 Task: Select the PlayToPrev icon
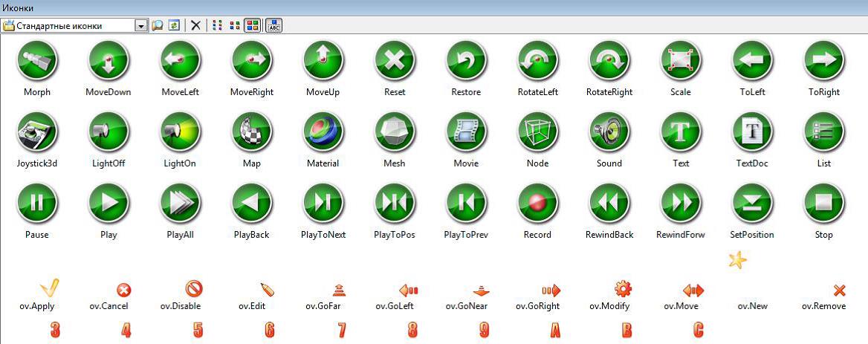pos(466,204)
